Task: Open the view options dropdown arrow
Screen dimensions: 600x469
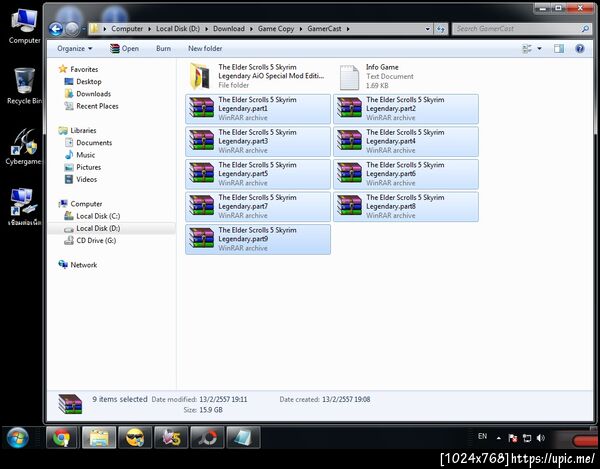Action: pos(539,49)
